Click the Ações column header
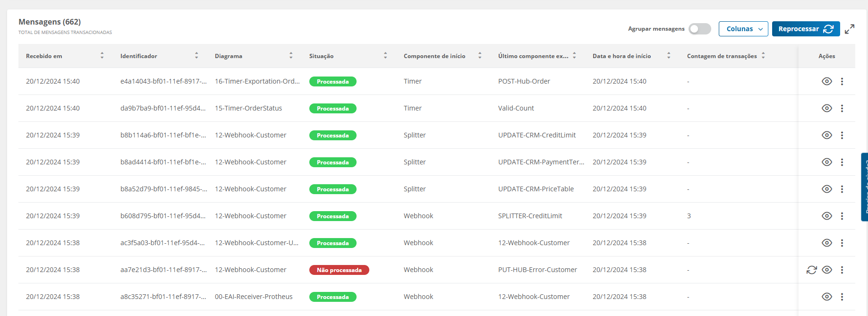868x316 pixels. [x=826, y=56]
